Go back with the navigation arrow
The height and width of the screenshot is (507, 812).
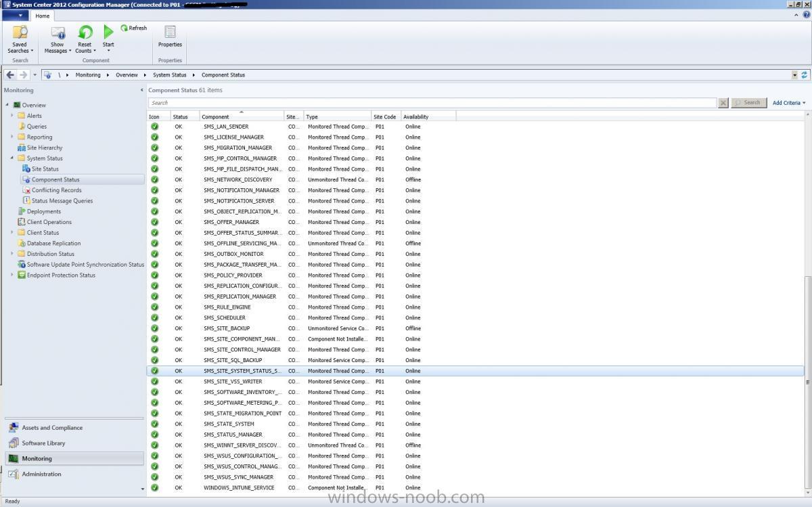pyautogui.click(x=10, y=74)
